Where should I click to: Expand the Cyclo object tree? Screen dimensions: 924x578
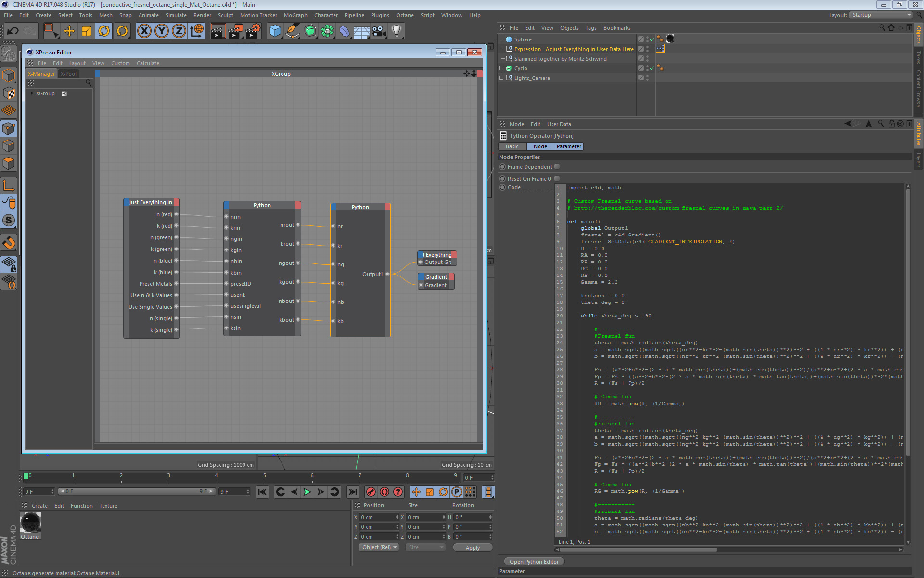[x=501, y=68]
